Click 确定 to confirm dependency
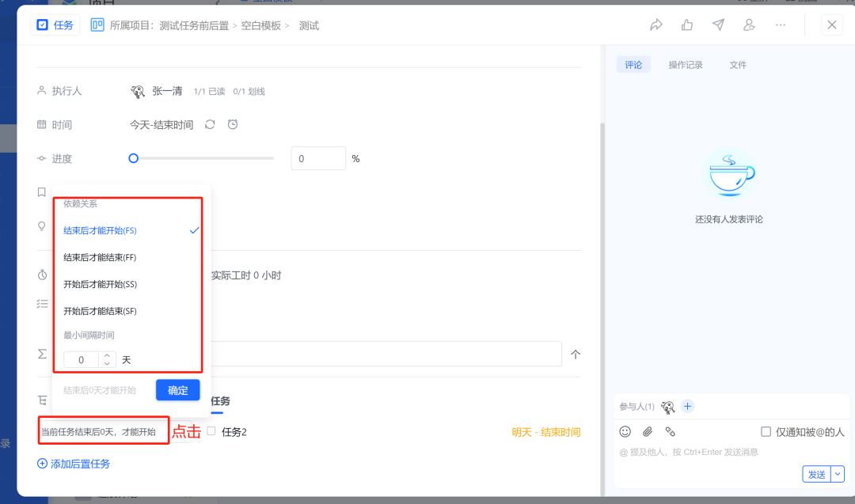This screenshot has height=504, width=855. [178, 390]
